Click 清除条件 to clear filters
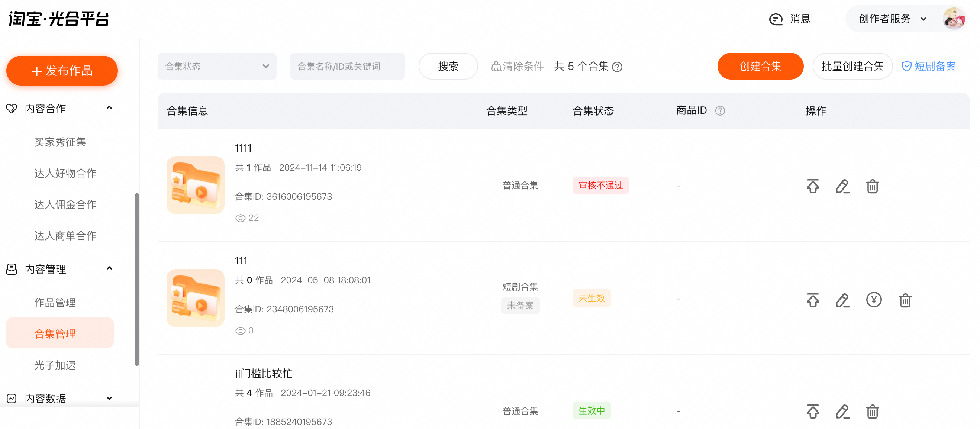The width and height of the screenshot is (980, 429). click(x=518, y=67)
